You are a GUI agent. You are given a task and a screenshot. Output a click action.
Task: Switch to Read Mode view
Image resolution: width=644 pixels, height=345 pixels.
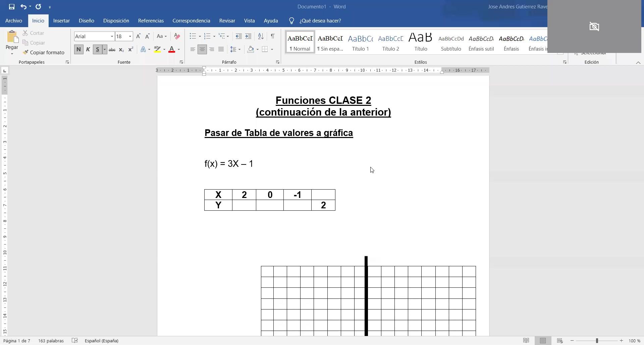tap(526, 341)
